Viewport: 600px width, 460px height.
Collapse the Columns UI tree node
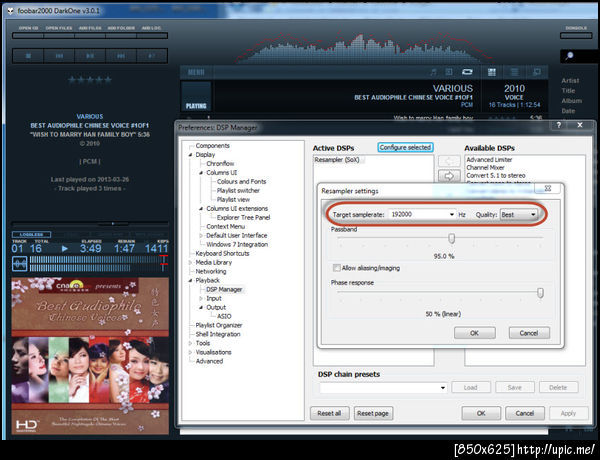[201, 173]
